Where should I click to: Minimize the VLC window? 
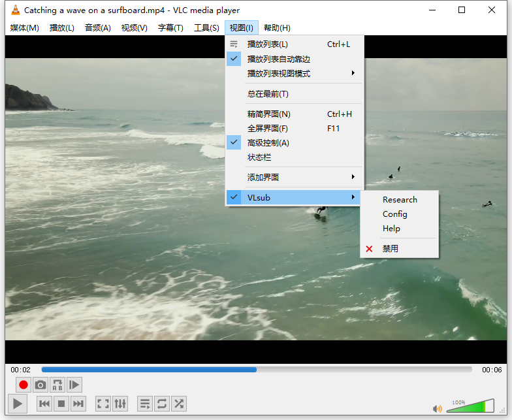(432, 10)
